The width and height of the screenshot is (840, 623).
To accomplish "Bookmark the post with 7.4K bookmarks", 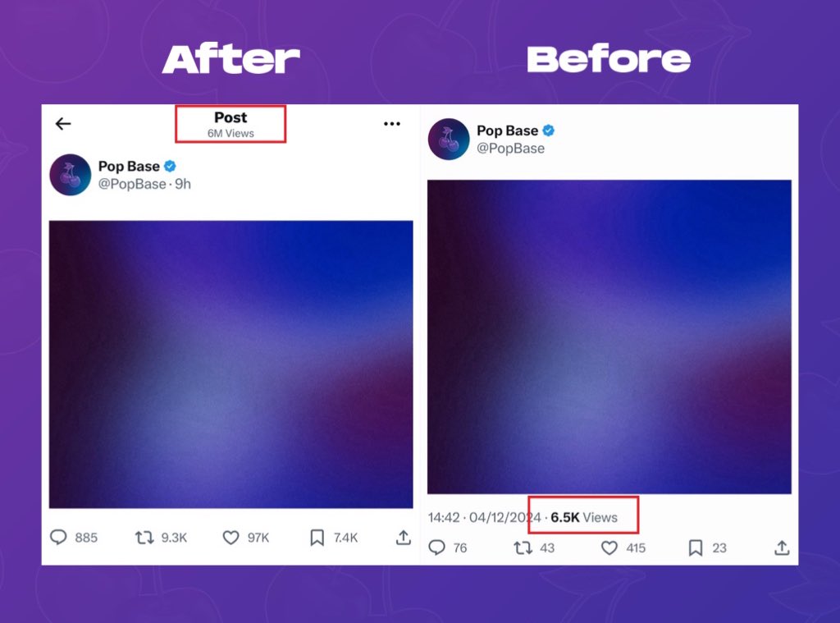I will [x=317, y=537].
